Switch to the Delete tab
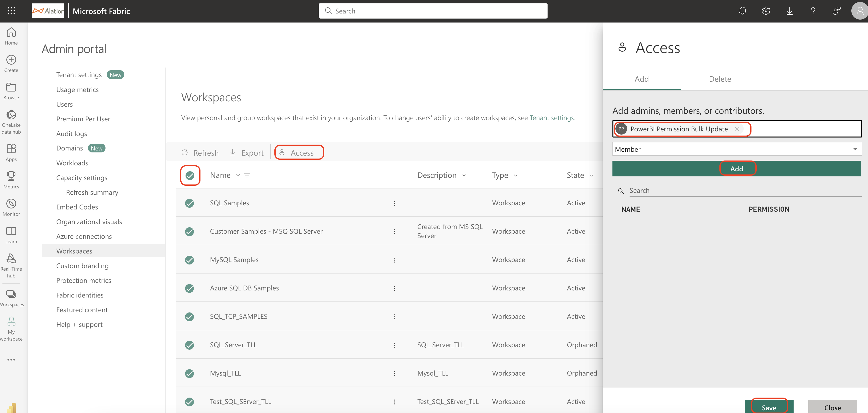 (720, 79)
